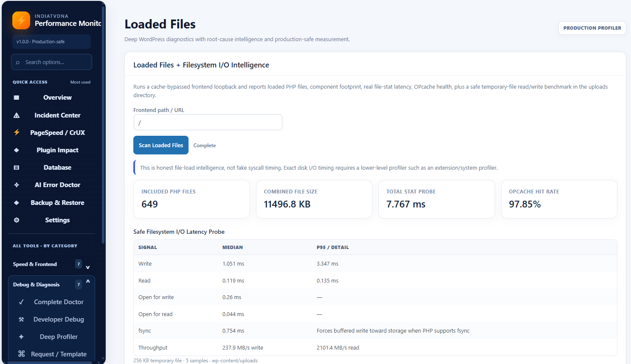Click the Median column header
The image size is (631, 364).
233,247
